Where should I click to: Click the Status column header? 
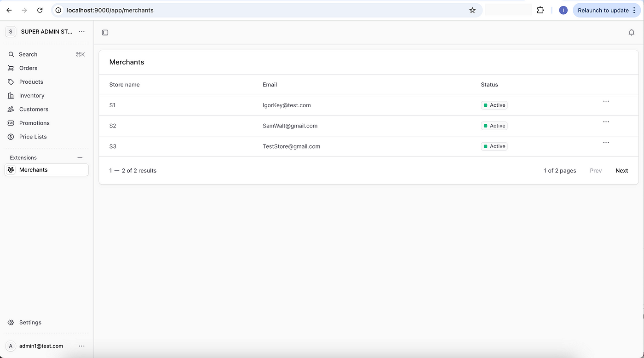489,85
